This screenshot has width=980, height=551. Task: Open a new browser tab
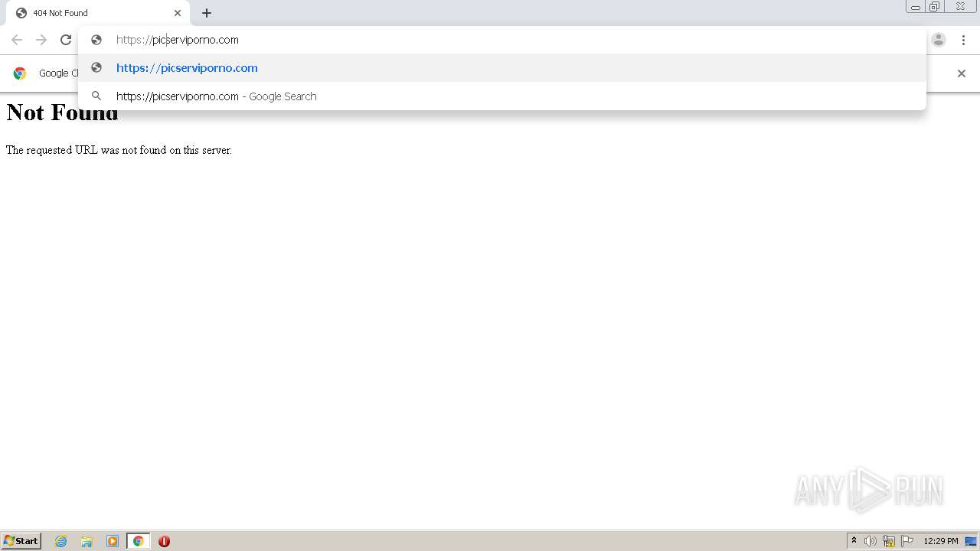coord(207,13)
